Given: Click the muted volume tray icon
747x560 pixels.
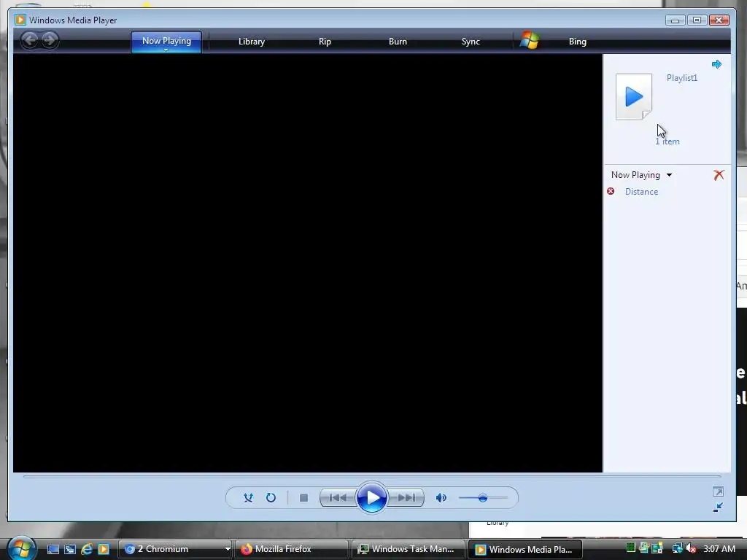Looking at the screenshot, I should (691, 548).
